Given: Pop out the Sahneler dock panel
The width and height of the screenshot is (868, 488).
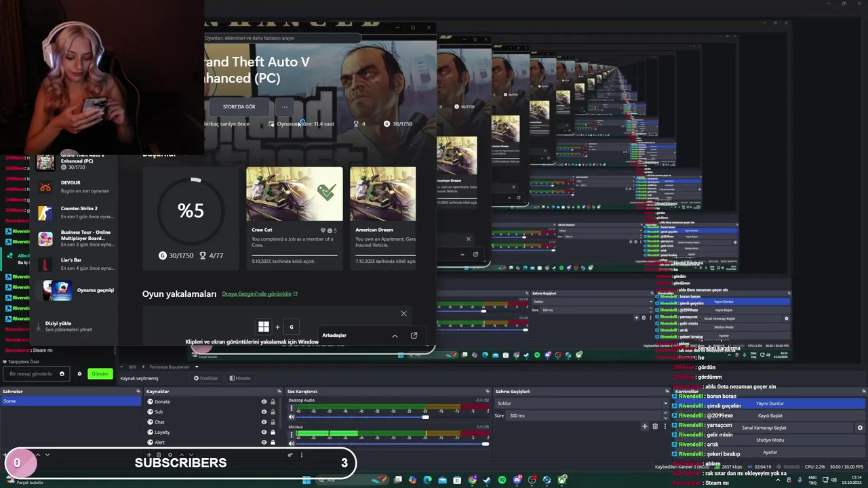Looking at the screenshot, I should (x=138, y=391).
